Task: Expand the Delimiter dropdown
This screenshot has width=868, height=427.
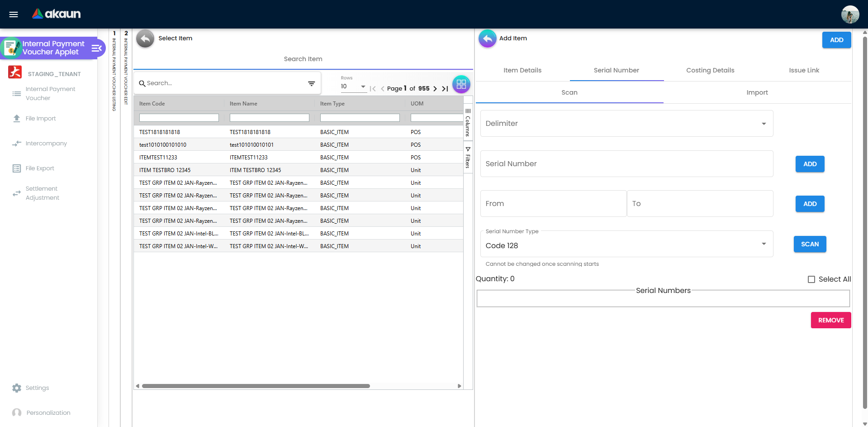Action: (x=764, y=123)
